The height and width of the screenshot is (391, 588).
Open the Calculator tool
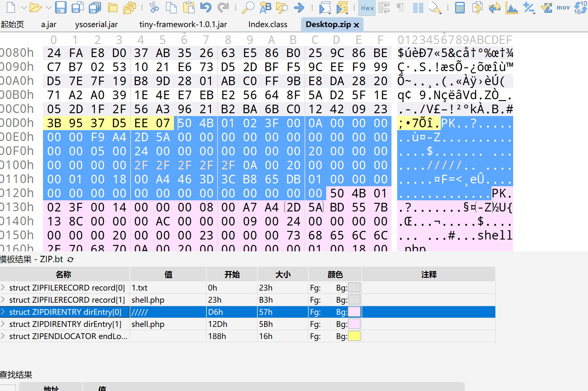point(460,7)
